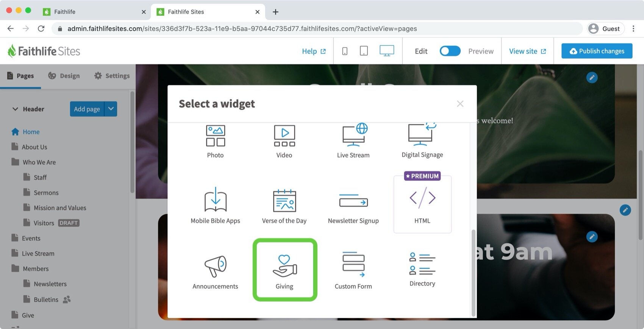This screenshot has height=329, width=644.
Task: Select the Giving widget
Action: 284,270
